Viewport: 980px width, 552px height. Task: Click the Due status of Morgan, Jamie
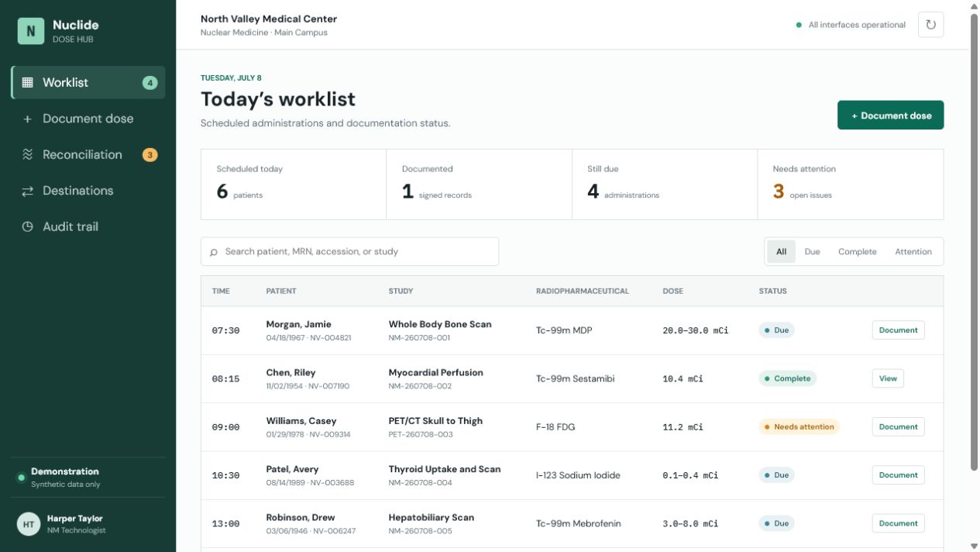click(x=776, y=330)
